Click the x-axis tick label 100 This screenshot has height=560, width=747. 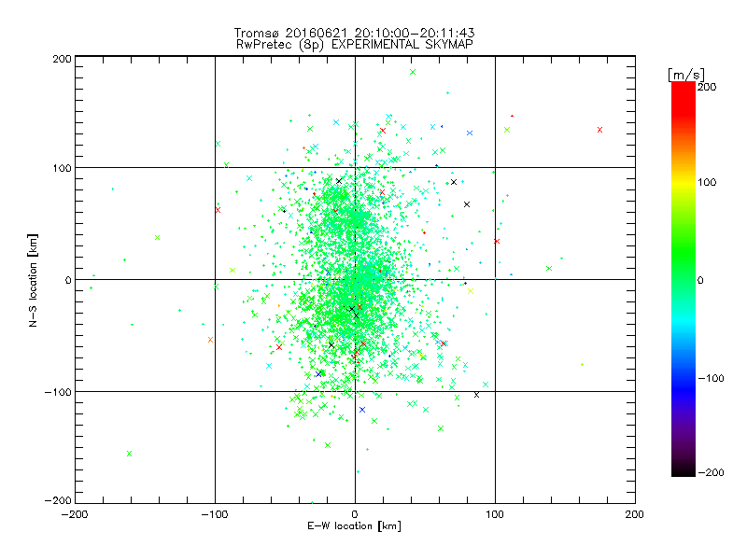pos(495,514)
